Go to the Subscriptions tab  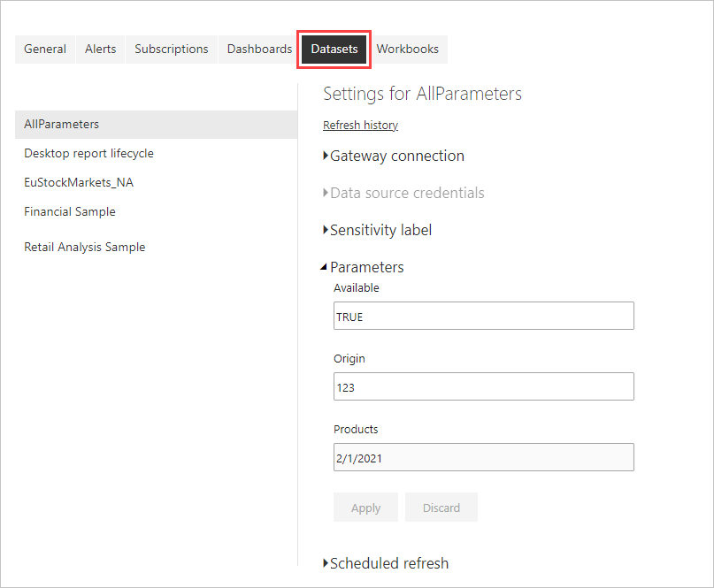172,50
